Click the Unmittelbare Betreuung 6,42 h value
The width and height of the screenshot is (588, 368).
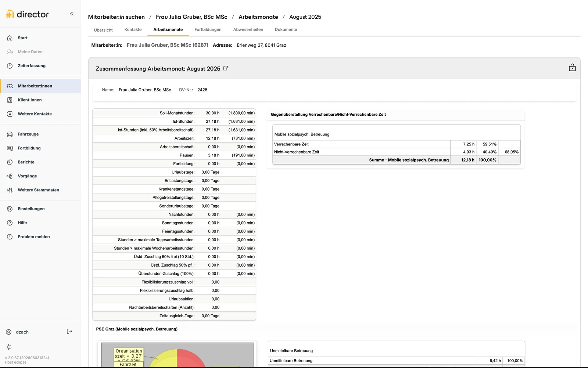(x=495, y=361)
